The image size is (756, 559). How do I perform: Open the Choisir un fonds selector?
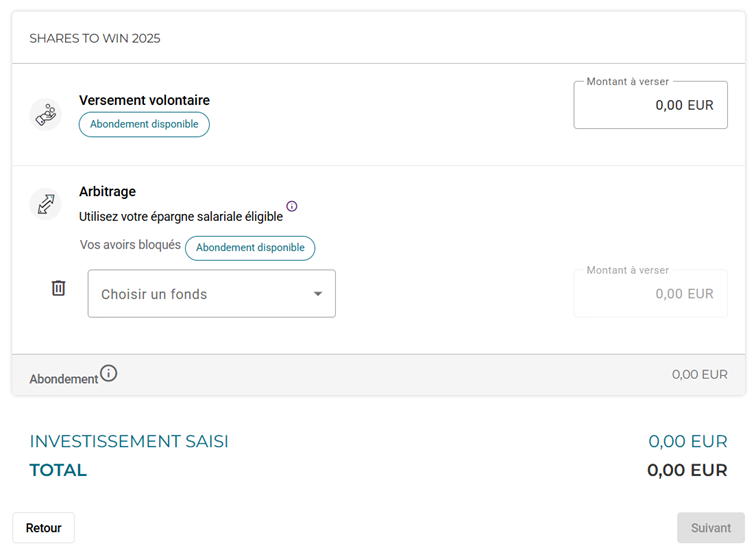pyautogui.click(x=212, y=294)
